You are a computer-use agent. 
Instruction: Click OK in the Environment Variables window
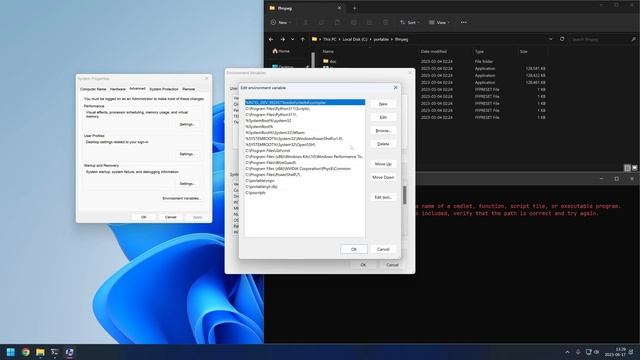click(x=363, y=265)
